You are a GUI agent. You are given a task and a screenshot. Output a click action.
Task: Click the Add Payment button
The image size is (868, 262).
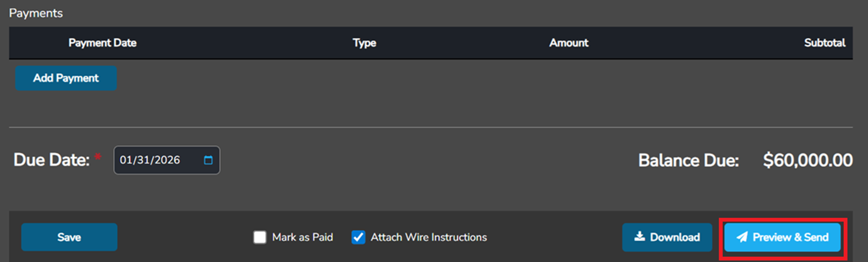pyautogui.click(x=66, y=78)
